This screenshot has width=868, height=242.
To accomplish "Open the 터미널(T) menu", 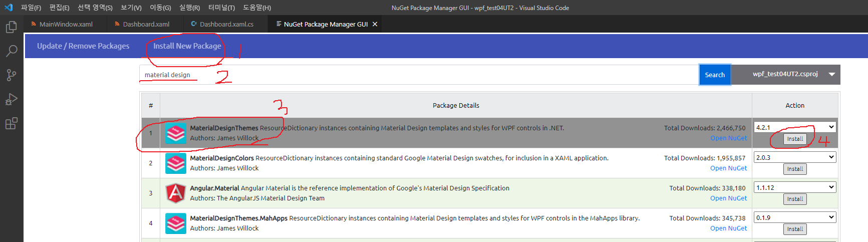I will [x=221, y=8].
